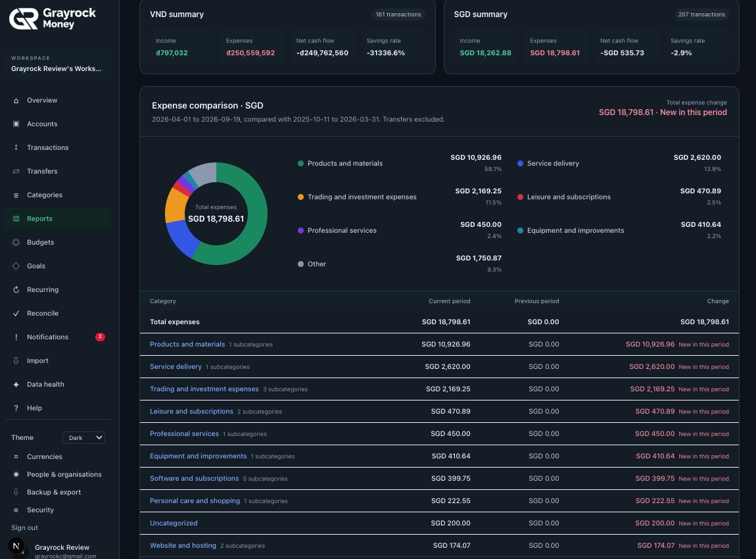This screenshot has width=756, height=559.
Task: Open Software and subscriptions link
Action: pyautogui.click(x=195, y=478)
